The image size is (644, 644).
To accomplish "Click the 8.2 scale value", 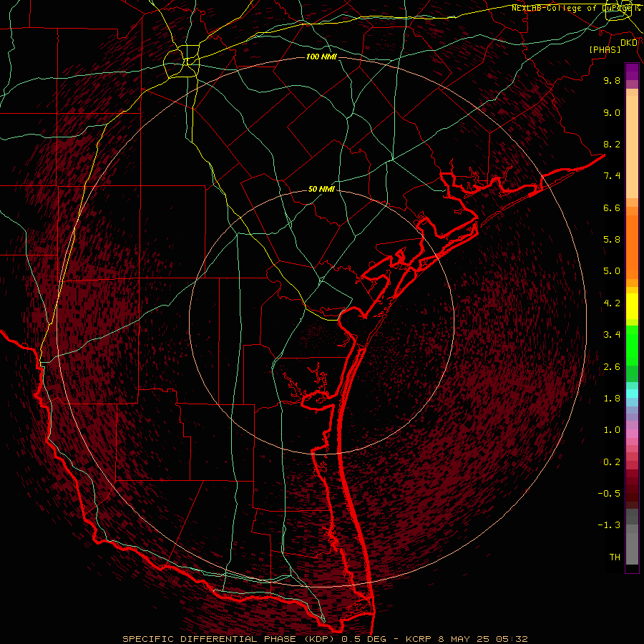I will [x=612, y=144].
